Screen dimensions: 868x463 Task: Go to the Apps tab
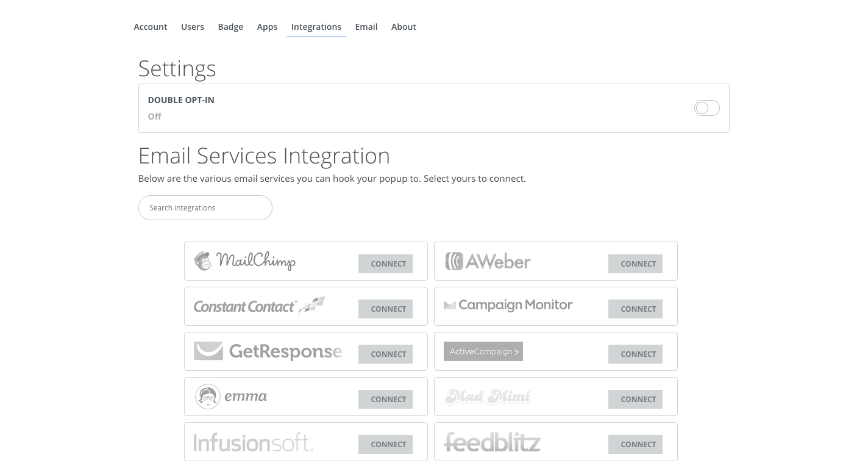click(267, 27)
